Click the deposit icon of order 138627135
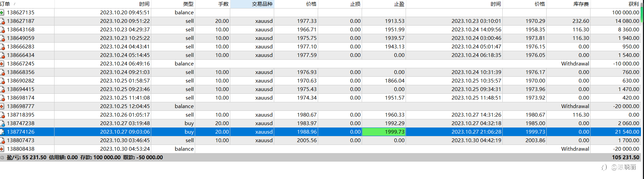Image resolution: width=644 pixels, height=179 pixels. [2, 13]
